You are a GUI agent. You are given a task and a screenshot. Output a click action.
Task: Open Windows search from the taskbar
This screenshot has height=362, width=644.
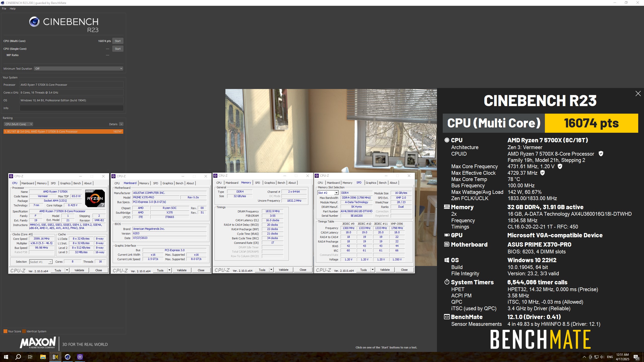[x=18, y=357]
